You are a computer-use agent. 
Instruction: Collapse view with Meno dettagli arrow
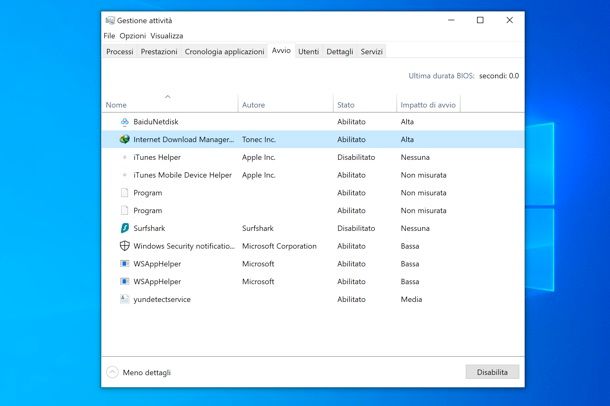(x=112, y=372)
